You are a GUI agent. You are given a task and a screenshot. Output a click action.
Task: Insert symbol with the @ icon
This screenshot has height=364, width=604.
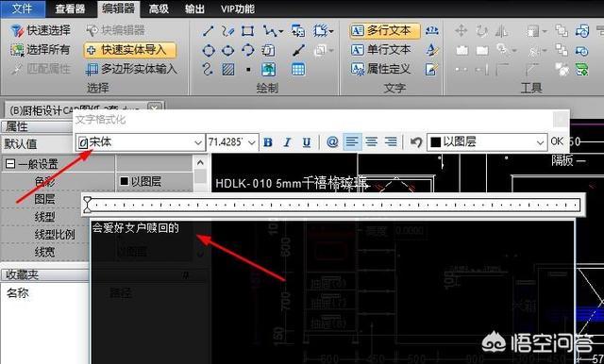point(332,142)
